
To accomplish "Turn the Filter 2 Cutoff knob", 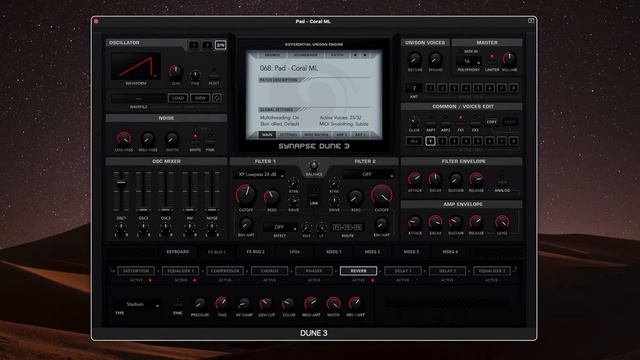I will pyautogui.click(x=382, y=195).
